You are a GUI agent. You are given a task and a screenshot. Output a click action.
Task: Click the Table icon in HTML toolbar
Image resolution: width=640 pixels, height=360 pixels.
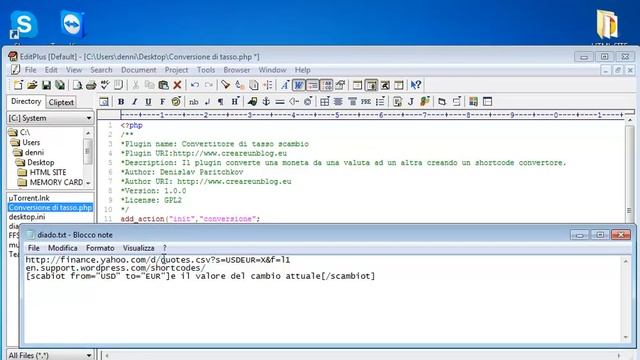click(324, 102)
